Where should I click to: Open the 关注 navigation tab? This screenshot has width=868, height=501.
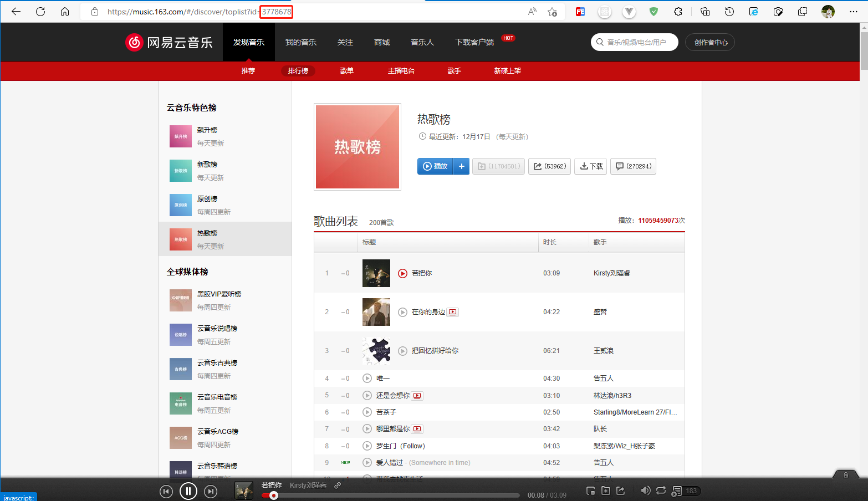tap(345, 42)
